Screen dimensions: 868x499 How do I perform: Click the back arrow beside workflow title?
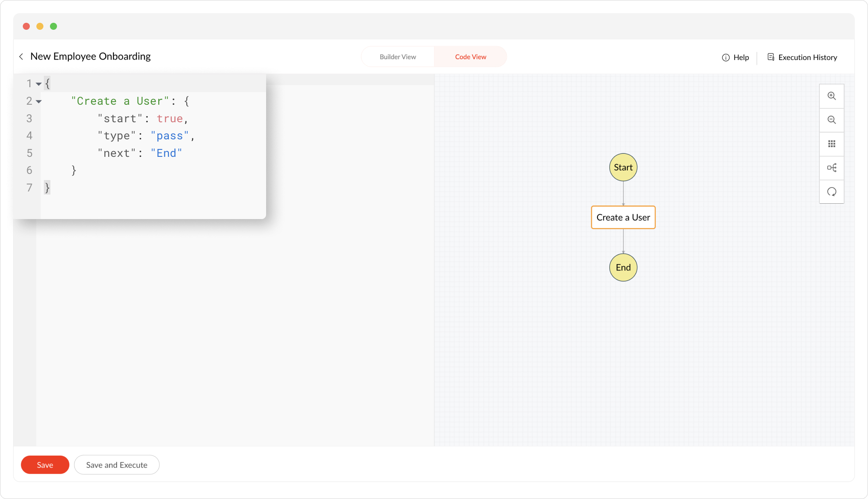click(x=21, y=57)
